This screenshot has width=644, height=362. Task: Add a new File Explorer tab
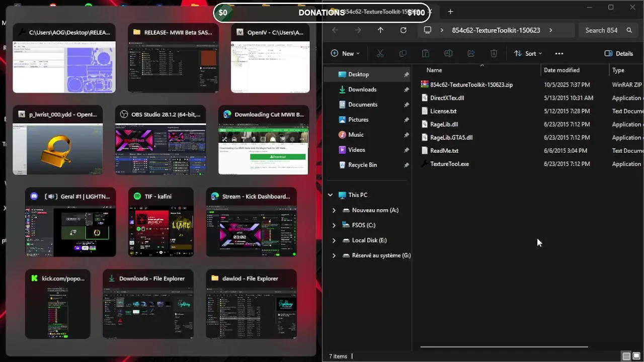tap(450, 12)
